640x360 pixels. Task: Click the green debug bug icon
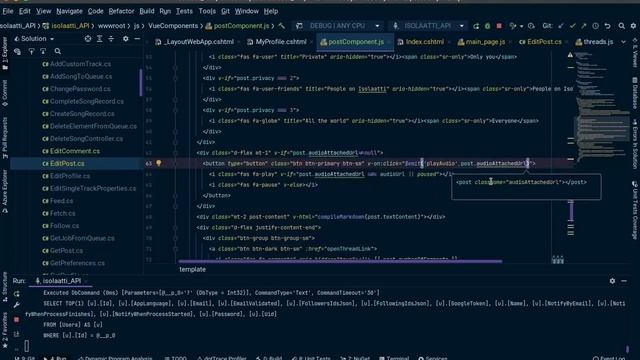(487, 26)
